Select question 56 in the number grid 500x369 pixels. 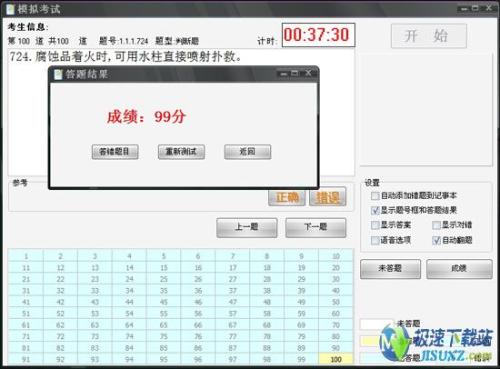(x=198, y=314)
